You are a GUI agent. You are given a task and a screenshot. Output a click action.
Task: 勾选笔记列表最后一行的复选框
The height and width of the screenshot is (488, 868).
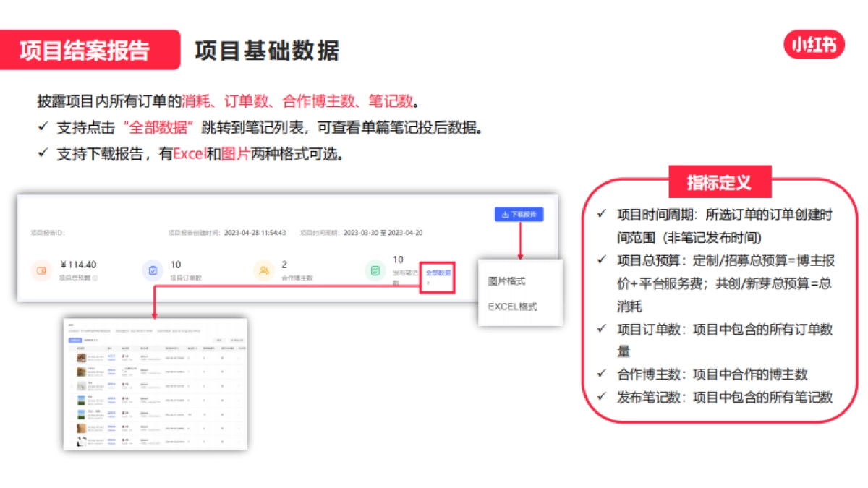click(72, 442)
